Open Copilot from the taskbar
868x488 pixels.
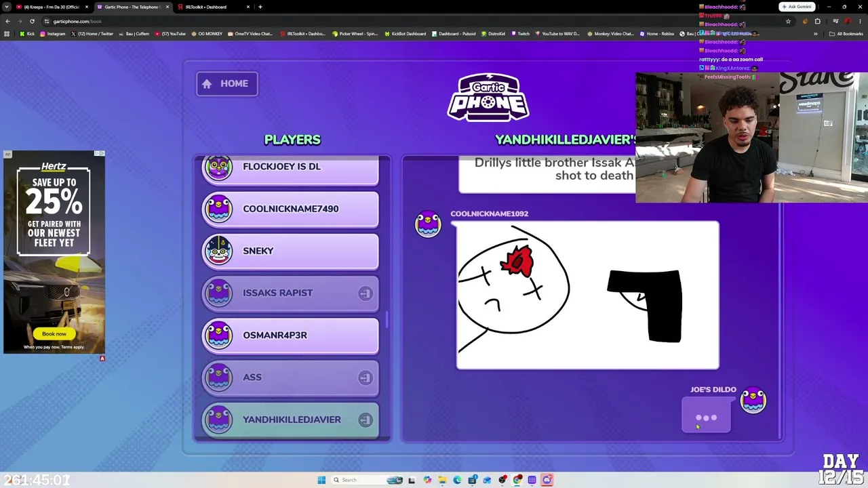click(427, 480)
